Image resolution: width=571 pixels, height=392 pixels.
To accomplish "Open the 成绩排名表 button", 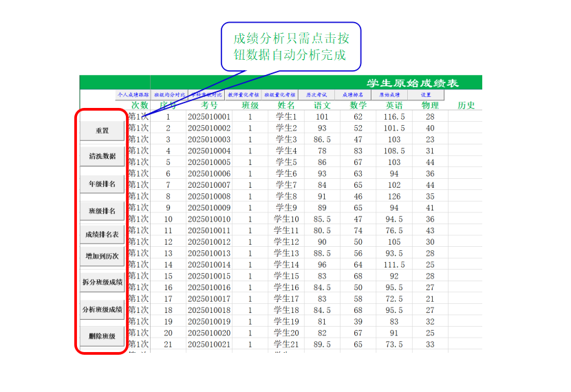I will [102, 235].
